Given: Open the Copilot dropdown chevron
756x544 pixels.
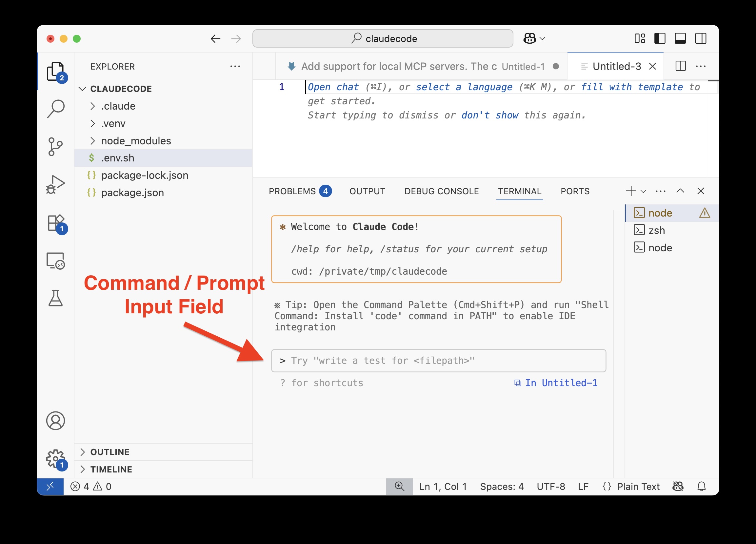Looking at the screenshot, I should (542, 38).
